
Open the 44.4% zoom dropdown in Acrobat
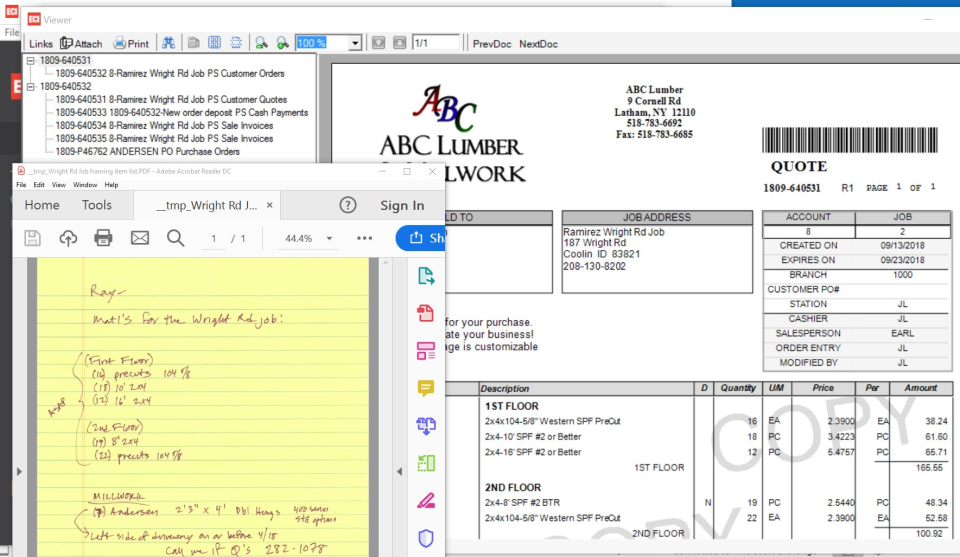[329, 239]
